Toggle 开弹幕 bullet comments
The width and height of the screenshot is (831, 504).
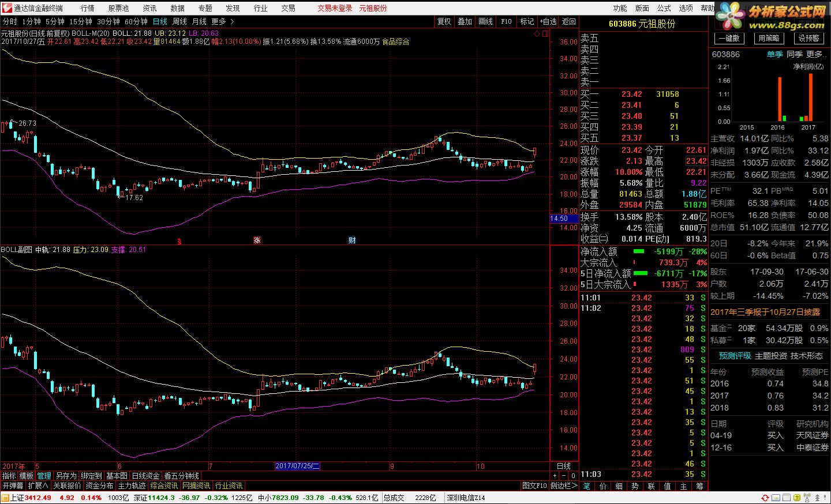click(13, 486)
